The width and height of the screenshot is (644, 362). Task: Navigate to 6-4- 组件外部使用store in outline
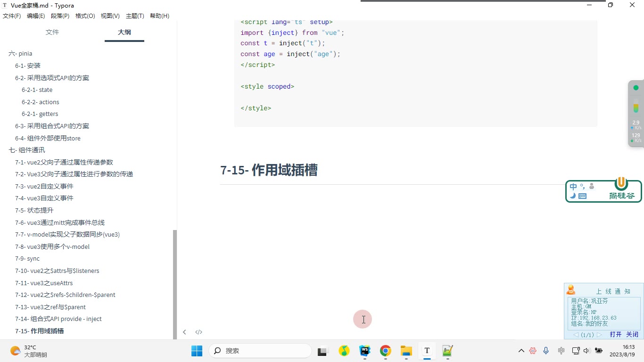[48, 139]
